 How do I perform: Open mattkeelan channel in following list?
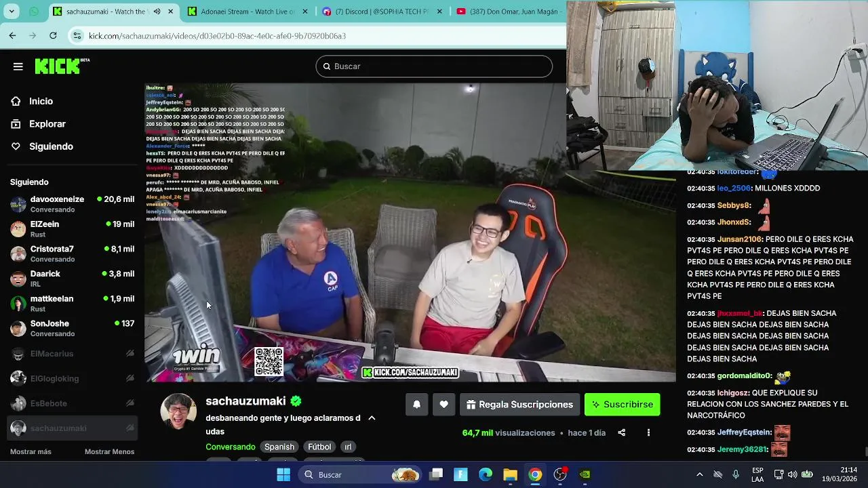pos(72,303)
